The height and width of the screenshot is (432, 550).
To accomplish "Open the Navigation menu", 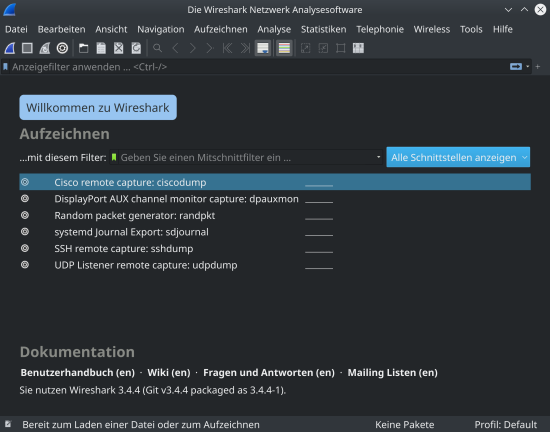I will point(161,29).
